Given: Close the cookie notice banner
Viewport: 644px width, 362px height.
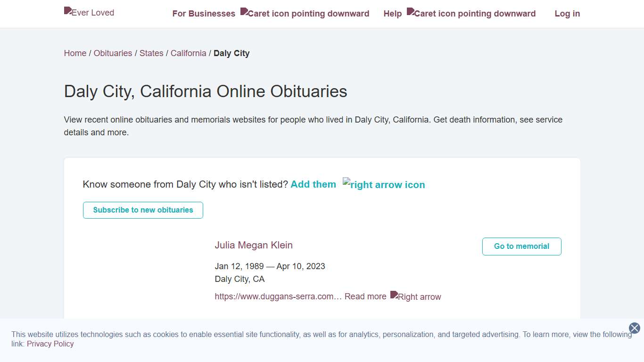Looking at the screenshot, I should 634,328.
